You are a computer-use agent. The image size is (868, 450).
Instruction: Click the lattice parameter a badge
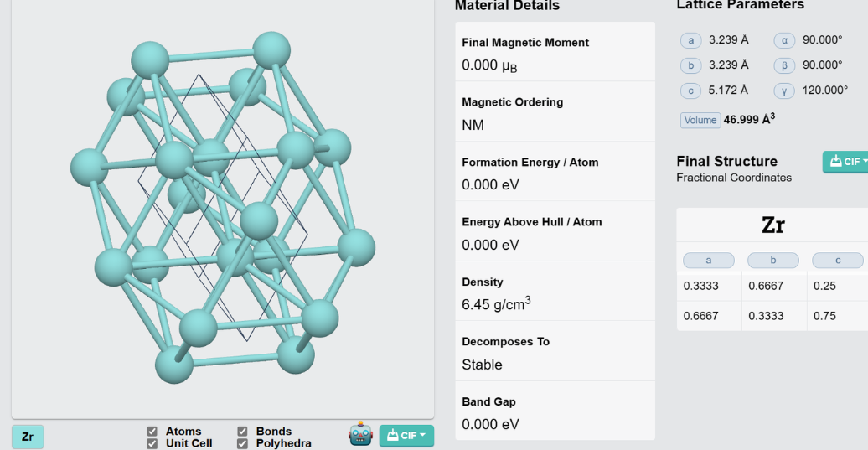pyautogui.click(x=691, y=40)
